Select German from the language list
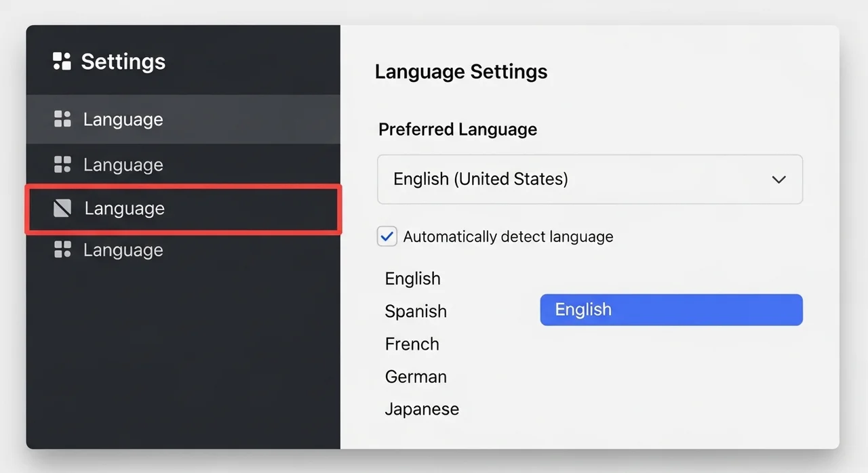868x473 pixels. (416, 377)
